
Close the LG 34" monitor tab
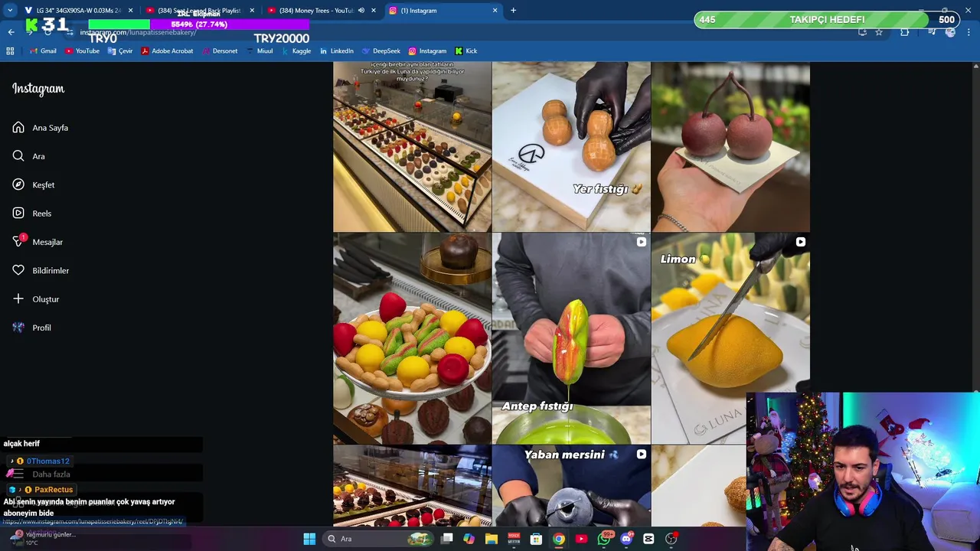point(130,11)
